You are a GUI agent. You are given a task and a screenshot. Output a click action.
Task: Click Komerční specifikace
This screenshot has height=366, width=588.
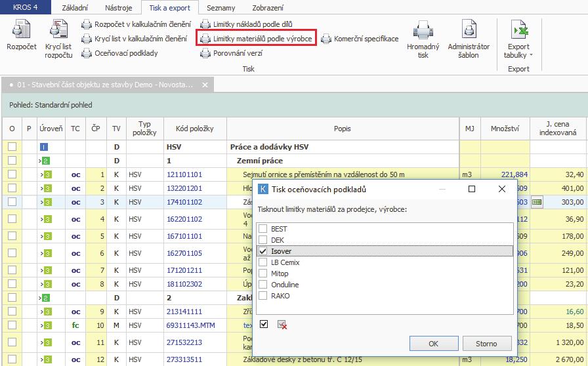[360, 39]
